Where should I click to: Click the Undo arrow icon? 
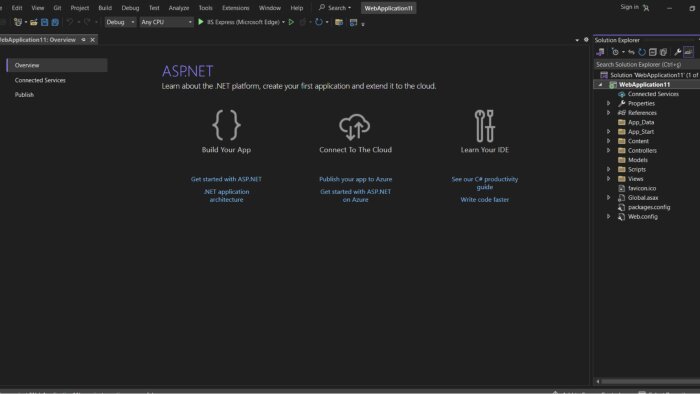70,22
